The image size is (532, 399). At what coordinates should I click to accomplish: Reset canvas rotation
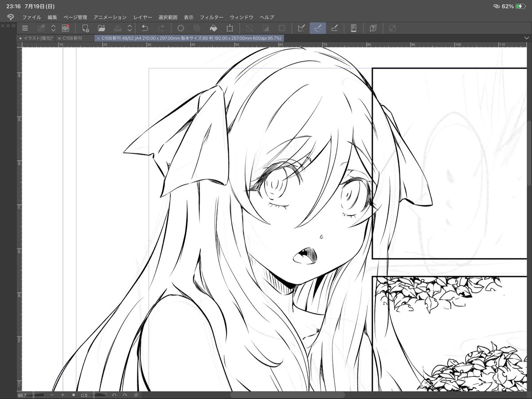coord(136,395)
